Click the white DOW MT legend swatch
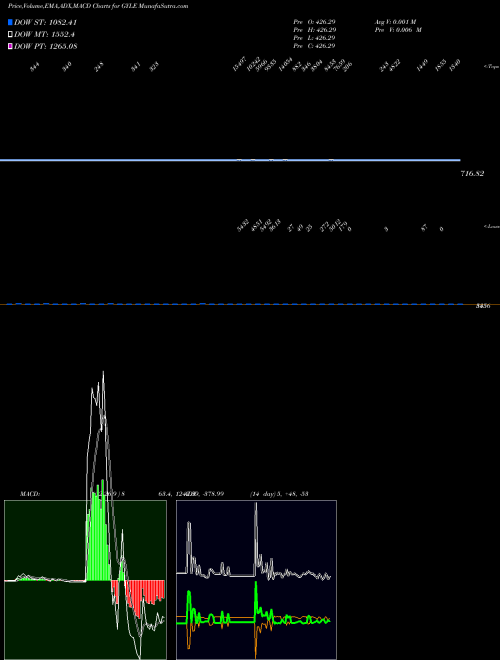500x660 pixels. pyautogui.click(x=10, y=35)
